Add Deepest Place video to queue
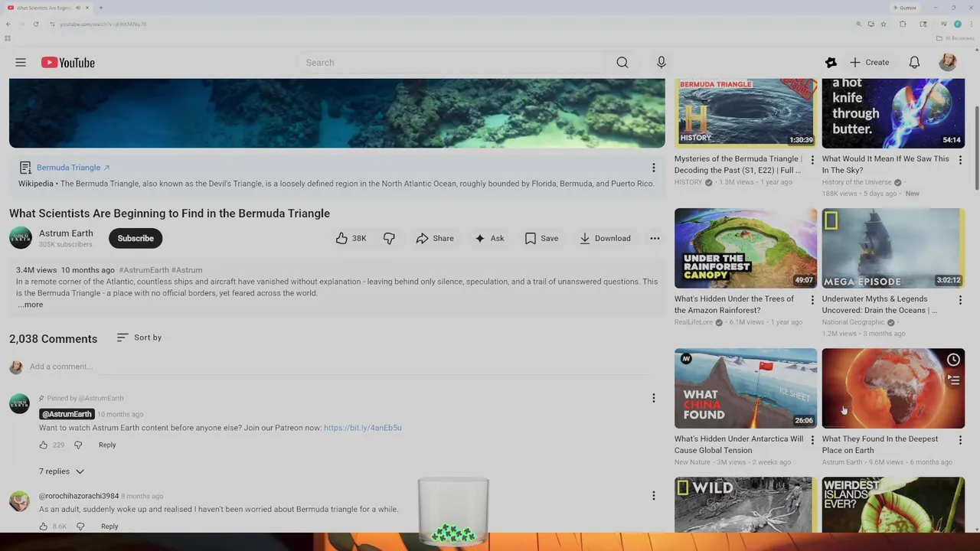The image size is (980, 551). (953, 380)
